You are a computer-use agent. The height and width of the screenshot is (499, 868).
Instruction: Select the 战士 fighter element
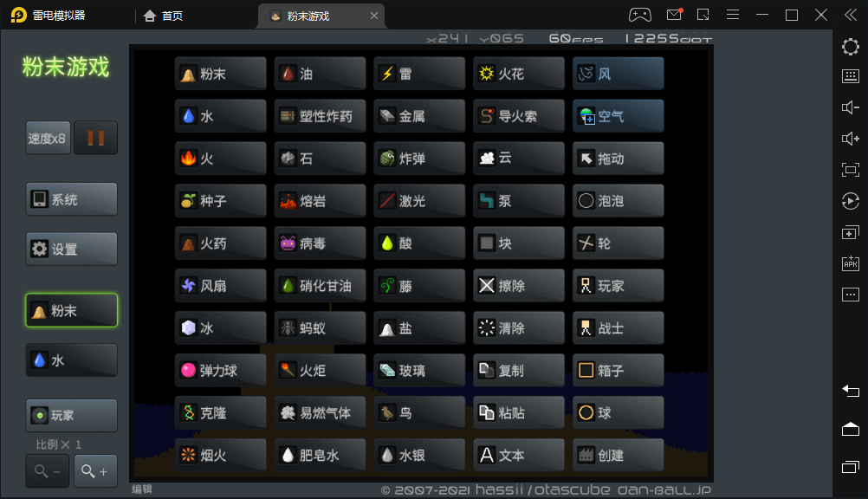(x=618, y=327)
